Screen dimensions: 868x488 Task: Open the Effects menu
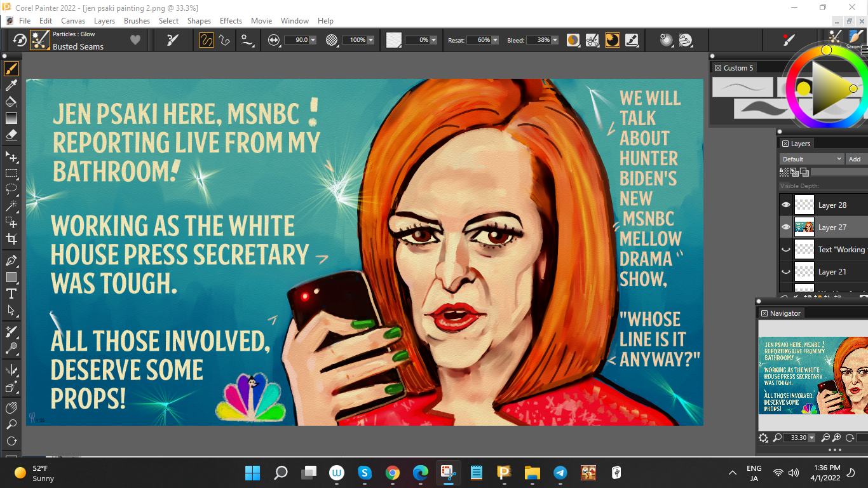point(231,21)
